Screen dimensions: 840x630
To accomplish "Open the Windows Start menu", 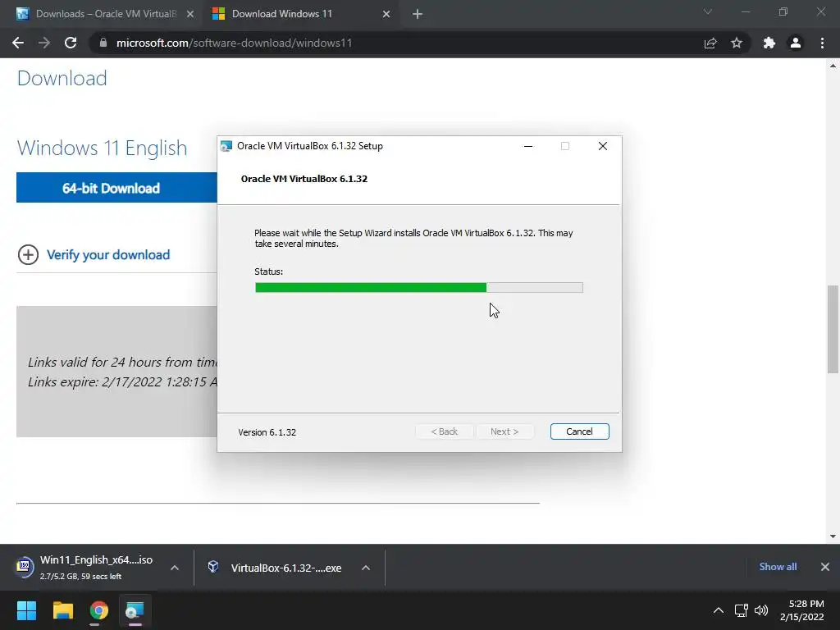I will tap(26, 610).
